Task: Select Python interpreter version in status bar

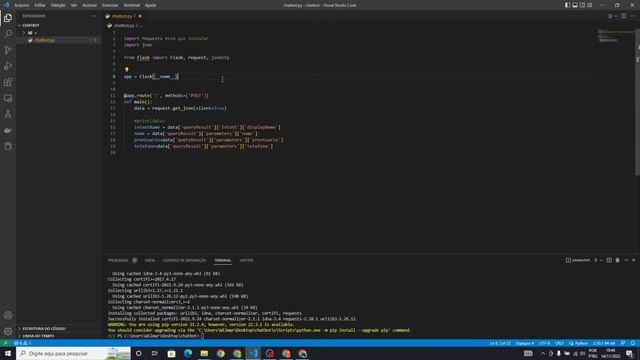Action: [x=604, y=343]
